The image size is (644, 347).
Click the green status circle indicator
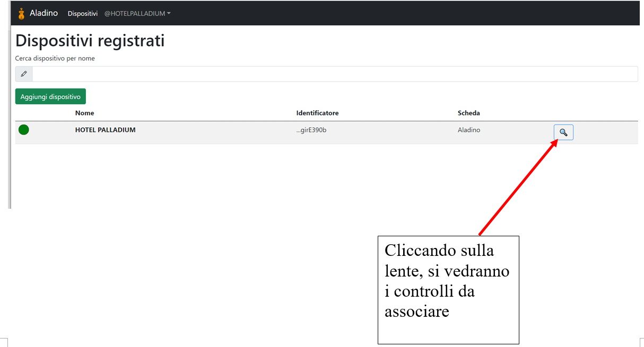[x=24, y=130]
